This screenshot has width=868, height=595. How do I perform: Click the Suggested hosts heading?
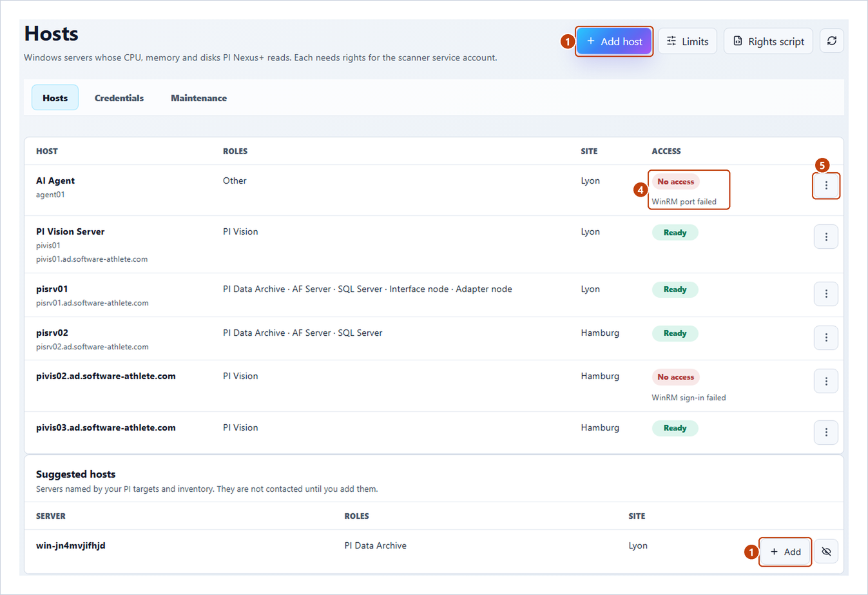pos(76,474)
